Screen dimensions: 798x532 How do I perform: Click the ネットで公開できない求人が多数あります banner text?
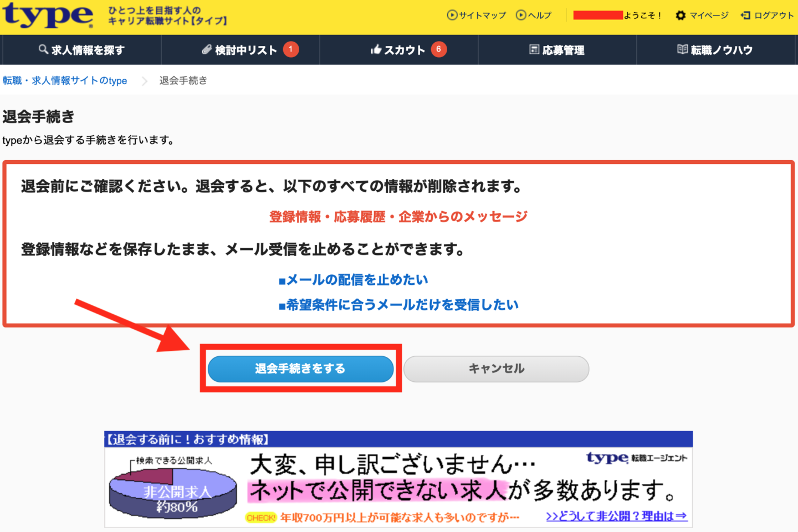pos(462,490)
